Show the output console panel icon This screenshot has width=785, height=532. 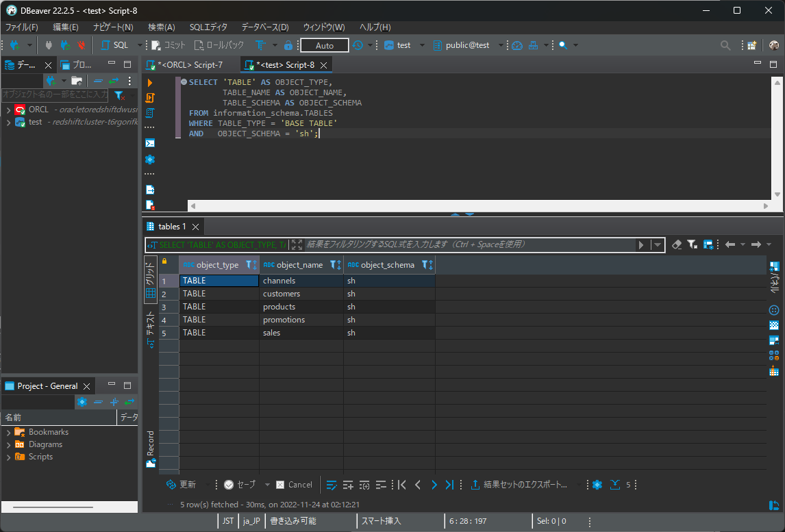click(150, 143)
